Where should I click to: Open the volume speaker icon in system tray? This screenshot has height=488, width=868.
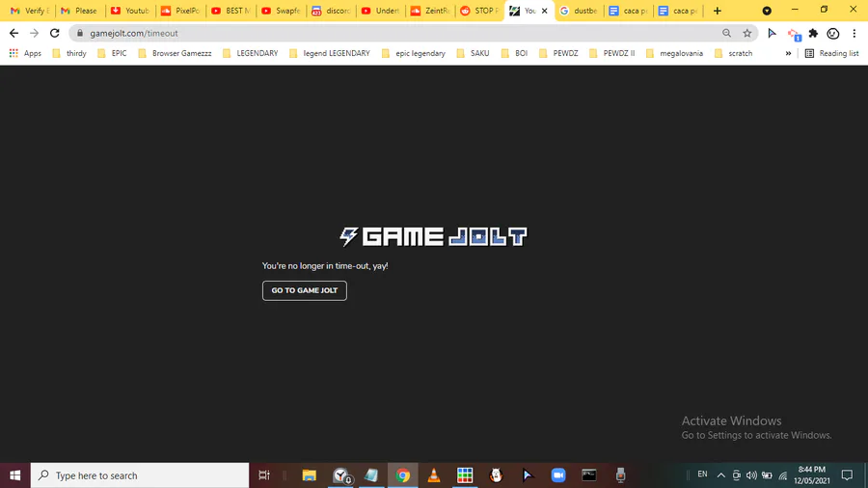click(751, 475)
